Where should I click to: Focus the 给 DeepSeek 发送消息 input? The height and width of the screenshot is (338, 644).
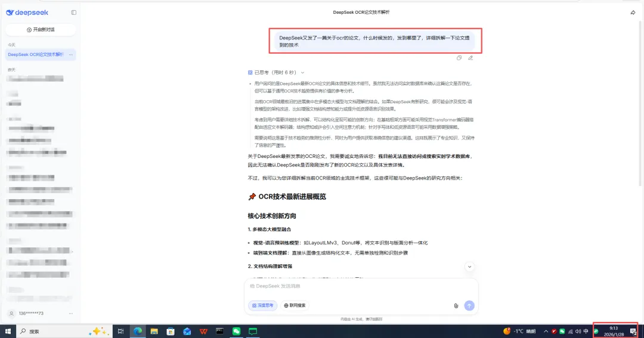pos(361,286)
